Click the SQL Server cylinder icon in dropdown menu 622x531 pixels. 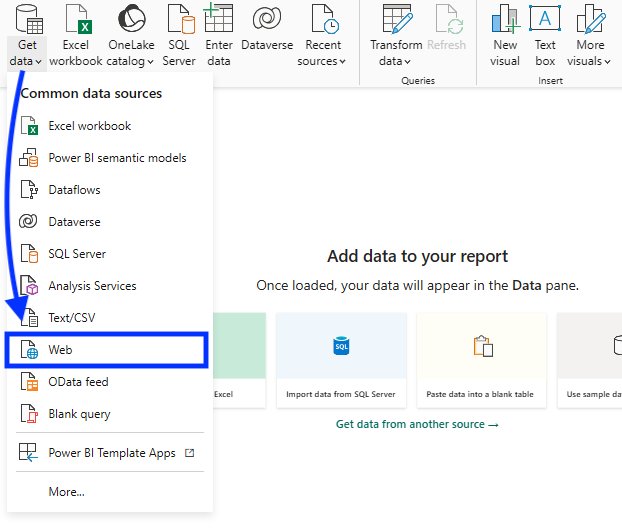[29, 254]
